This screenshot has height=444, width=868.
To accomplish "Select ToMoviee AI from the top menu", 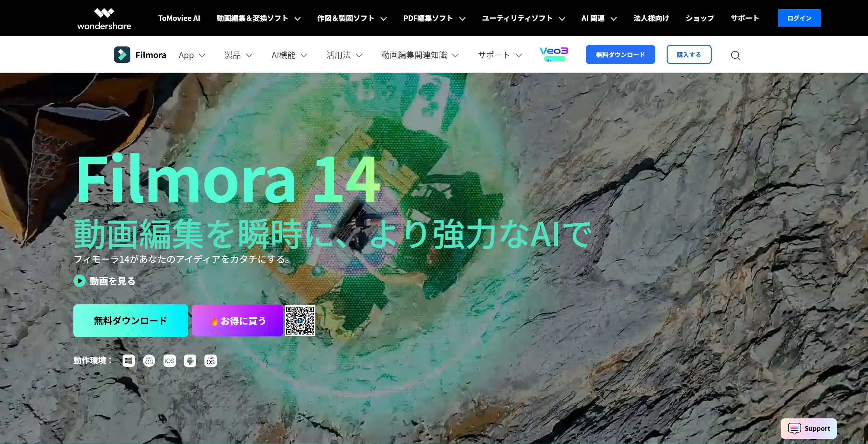I will [x=179, y=18].
